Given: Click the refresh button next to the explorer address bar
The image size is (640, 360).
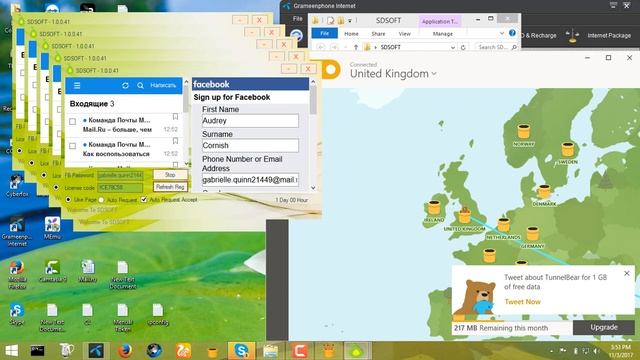Looking at the screenshot, I should pyautogui.click(x=463, y=47).
